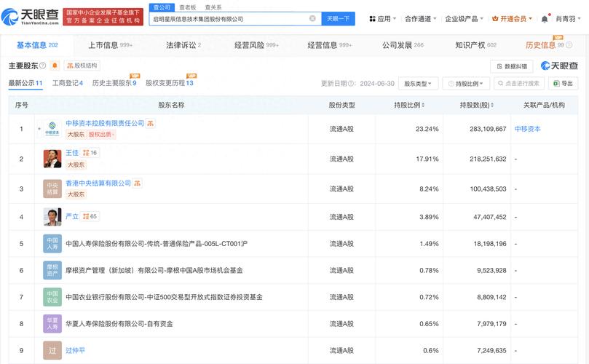The height and width of the screenshot is (364, 589).
Task: Open the help icon beside 主要股东
Action: (x=42, y=66)
